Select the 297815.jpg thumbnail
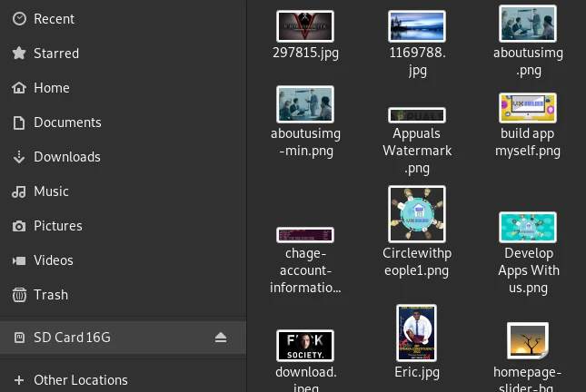The image size is (586, 392). [x=305, y=26]
